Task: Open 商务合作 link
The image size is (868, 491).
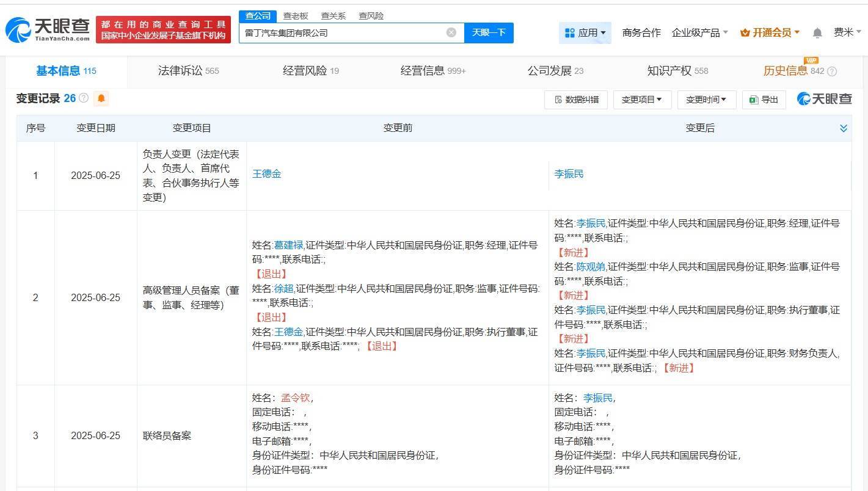Action: pos(641,33)
